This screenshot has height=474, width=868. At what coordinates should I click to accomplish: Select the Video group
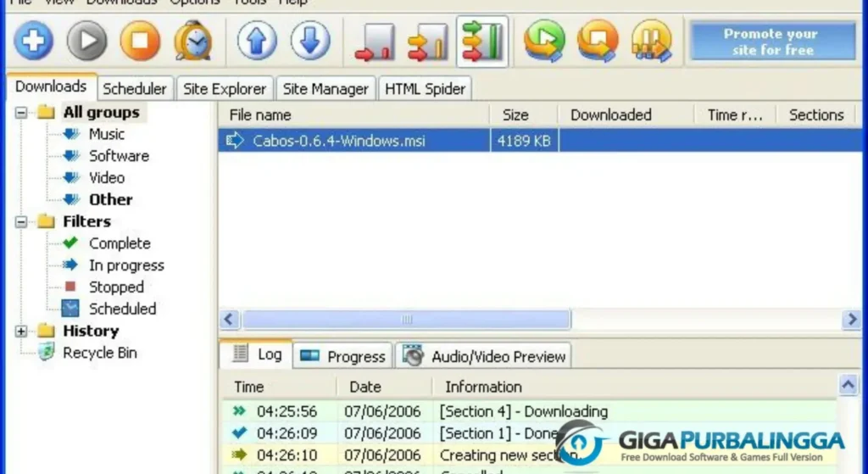[107, 178]
